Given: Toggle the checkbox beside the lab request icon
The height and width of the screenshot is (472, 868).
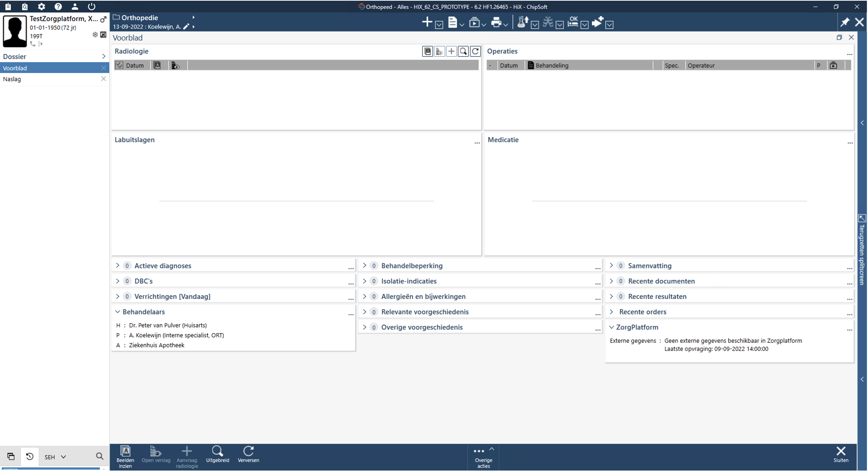Looking at the screenshot, I should coord(535,25).
